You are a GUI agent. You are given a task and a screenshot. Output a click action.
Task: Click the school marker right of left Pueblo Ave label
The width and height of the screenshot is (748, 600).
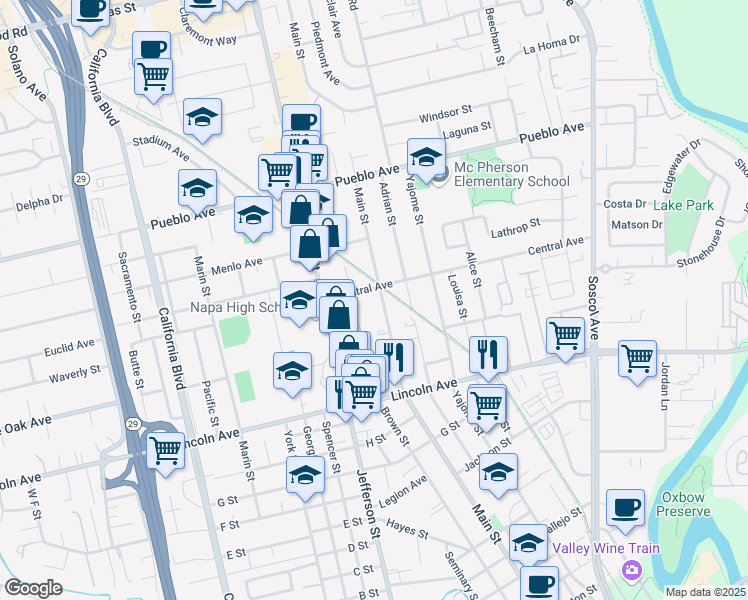pos(253,217)
